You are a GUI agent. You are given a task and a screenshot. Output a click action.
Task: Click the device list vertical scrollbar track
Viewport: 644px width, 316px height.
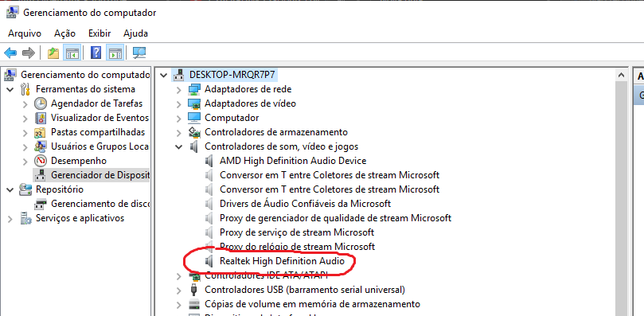621,197
